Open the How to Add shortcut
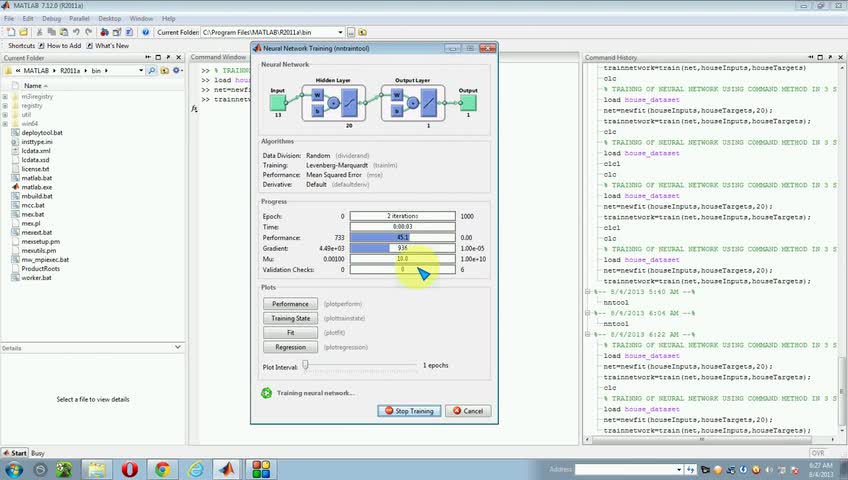 coord(59,46)
